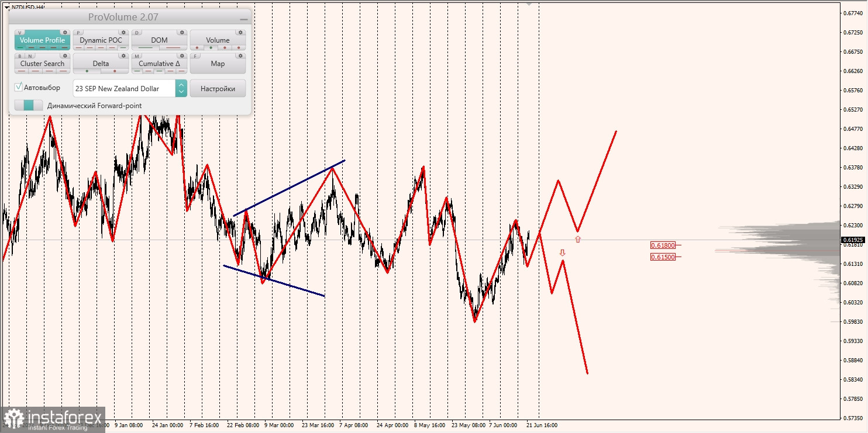The image size is (868, 433).
Task: Toggle Cluster Search indicator
Action: tap(42, 63)
